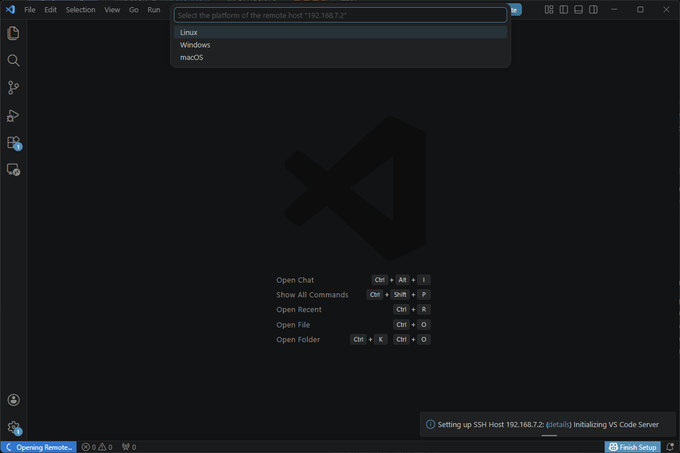Toggle the bottom panel
This screenshot has height=453, width=680.
(x=579, y=10)
